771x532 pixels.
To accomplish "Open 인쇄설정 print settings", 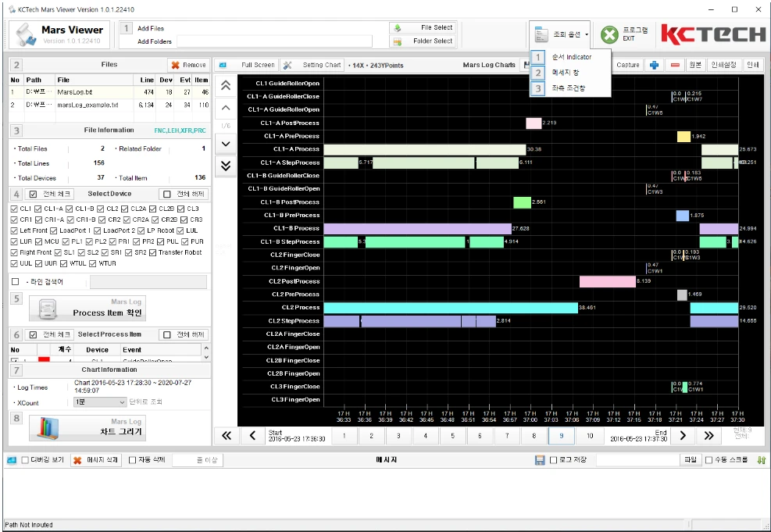I will [724, 65].
